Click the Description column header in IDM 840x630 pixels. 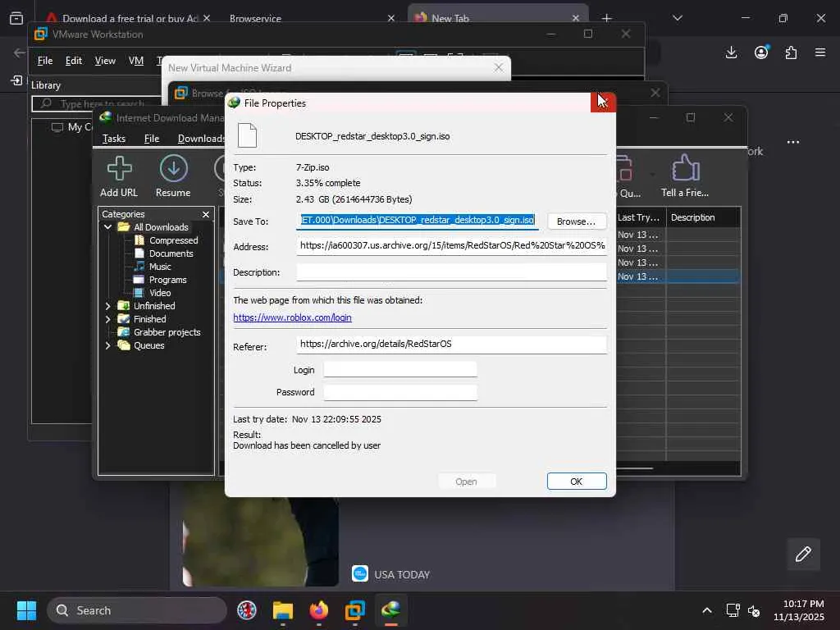[702, 217]
